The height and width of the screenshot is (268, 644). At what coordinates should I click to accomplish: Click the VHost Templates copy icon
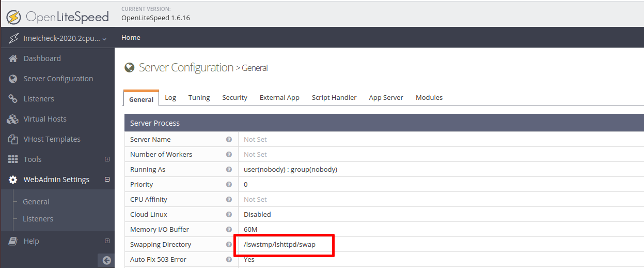pos(13,139)
